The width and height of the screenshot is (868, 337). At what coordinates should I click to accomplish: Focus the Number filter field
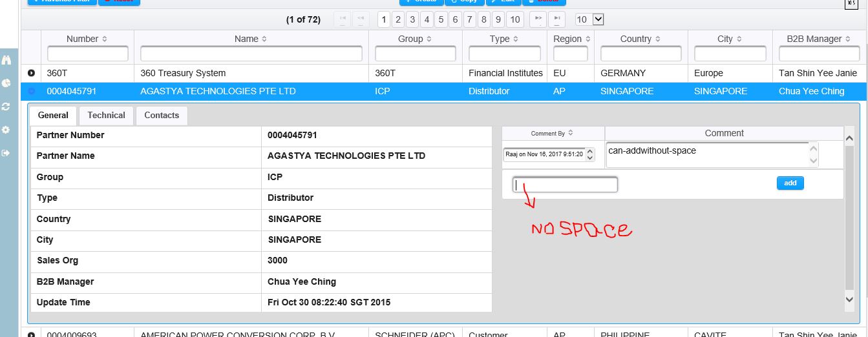tap(88, 53)
